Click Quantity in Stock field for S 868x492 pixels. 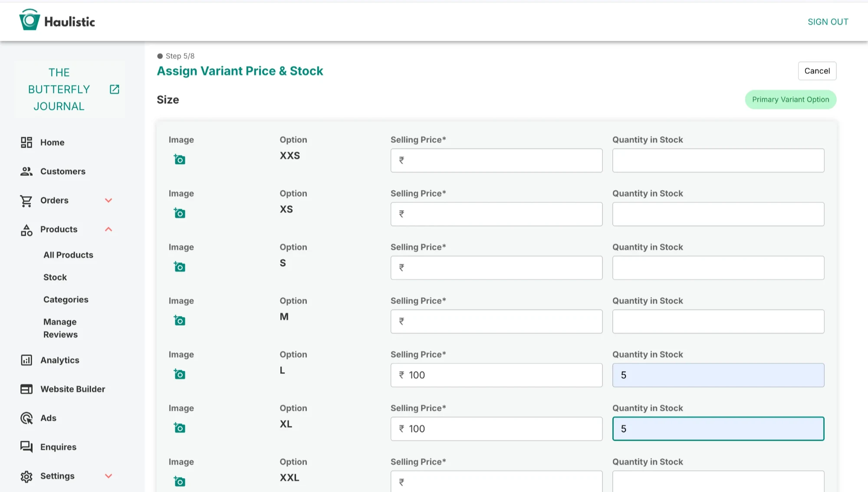pos(718,268)
